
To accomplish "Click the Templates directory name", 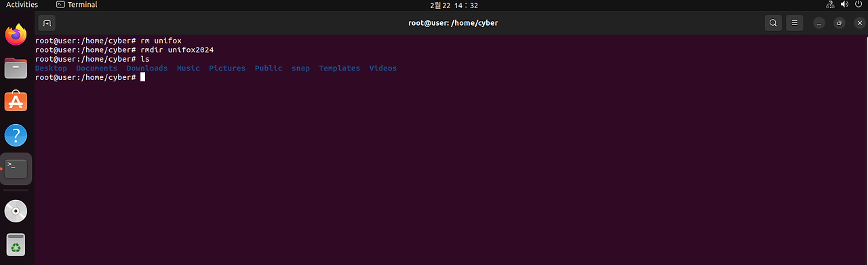I will 340,68.
